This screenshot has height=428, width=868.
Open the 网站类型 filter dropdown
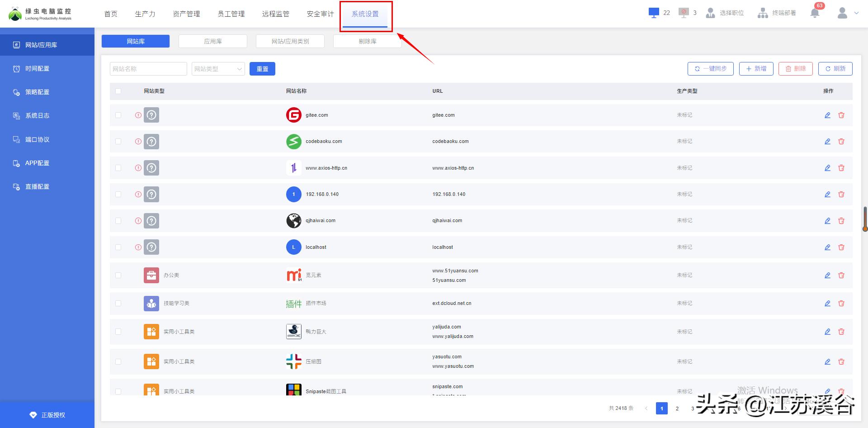[218, 69]
